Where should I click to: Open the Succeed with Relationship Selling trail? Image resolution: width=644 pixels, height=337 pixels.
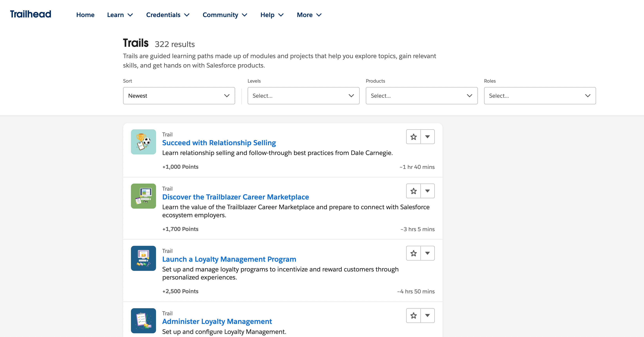coord(218,142)
